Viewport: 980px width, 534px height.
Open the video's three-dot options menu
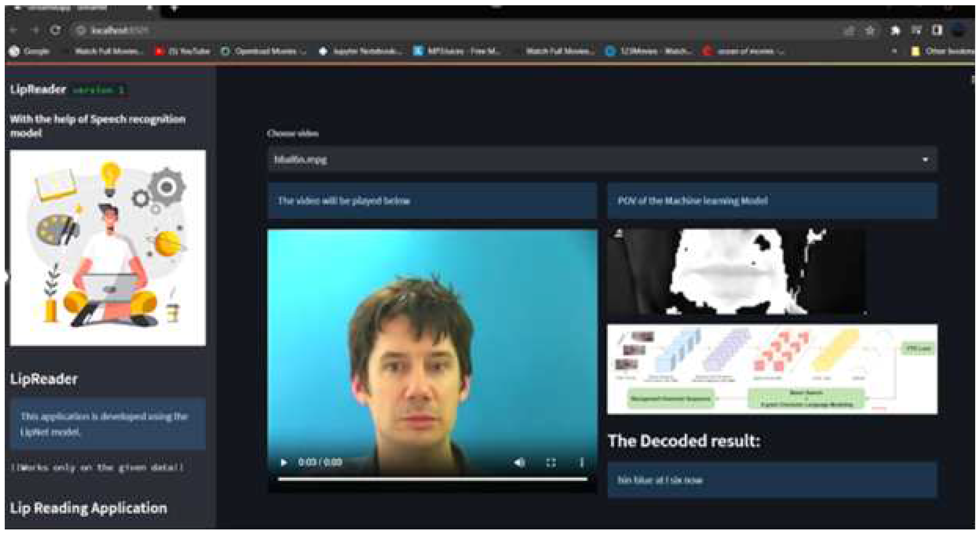[581, 462]
